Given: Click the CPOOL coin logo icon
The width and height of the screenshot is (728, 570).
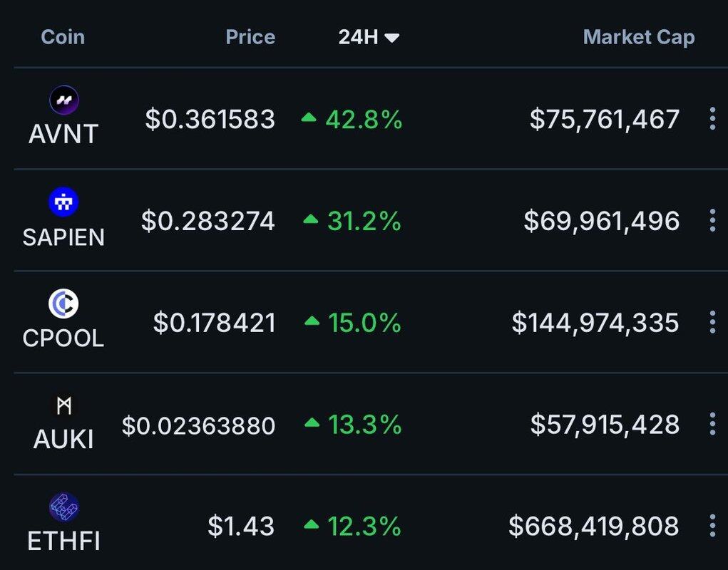Looking at the screenshot, I should click(63, 304).
